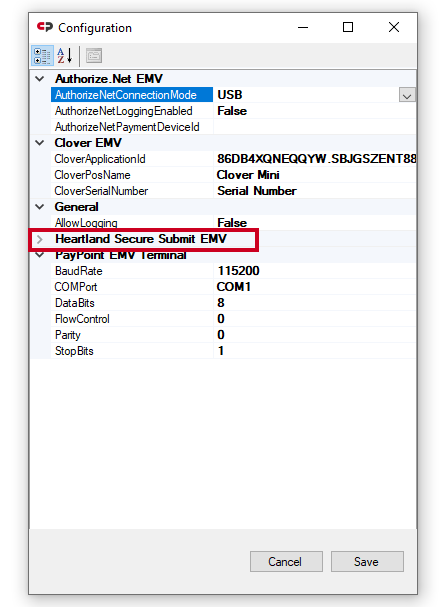Expand Heartland Secure Submit EMV category
The height and width of the screenshot is (607, 439).
coord(39,239)
